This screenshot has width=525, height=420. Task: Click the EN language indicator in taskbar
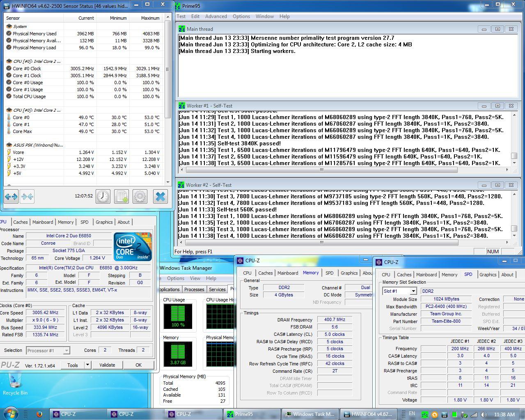point(412,413)
